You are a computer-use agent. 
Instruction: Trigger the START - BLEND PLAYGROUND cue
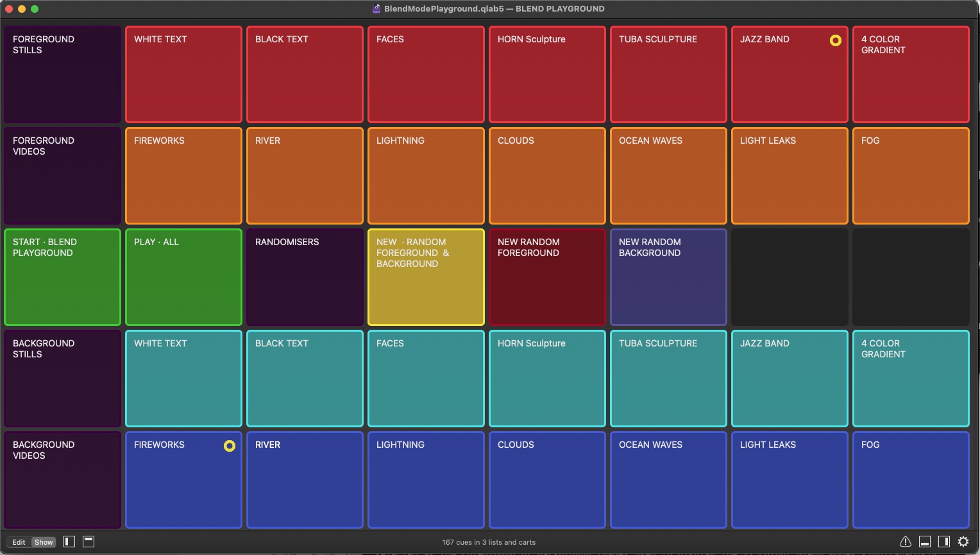62,277
